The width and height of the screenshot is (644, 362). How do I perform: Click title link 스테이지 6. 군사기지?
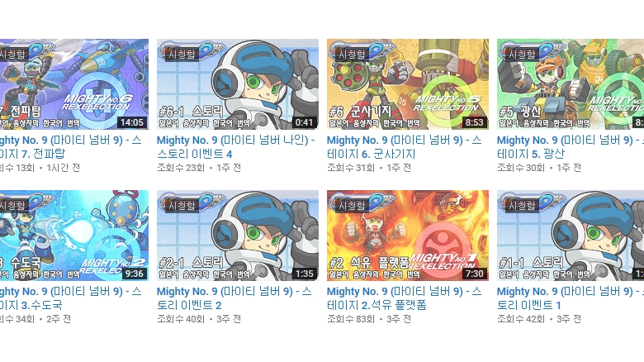pyautogui.click(x=404, y=147)
